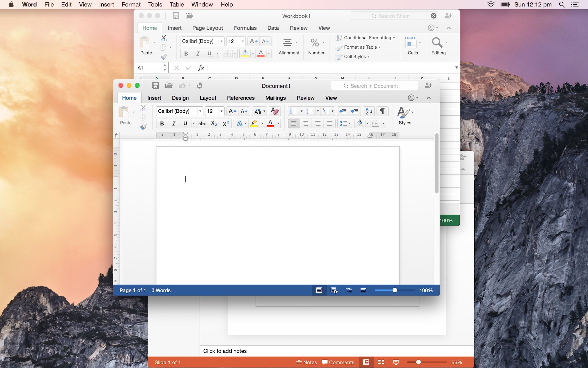Image resolution: width=588 pixels, height=368 pixels.
Task: Click the Search in Document field
Action: (x=373, y=86)
